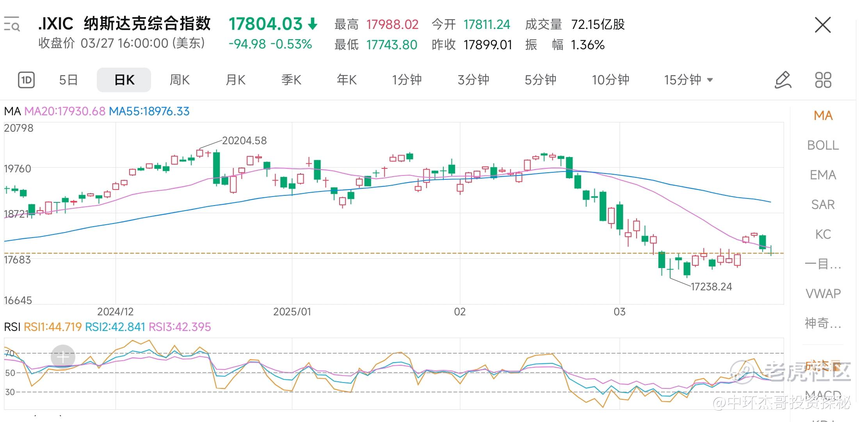Choose the KC channel indicator

click(823, 234)
